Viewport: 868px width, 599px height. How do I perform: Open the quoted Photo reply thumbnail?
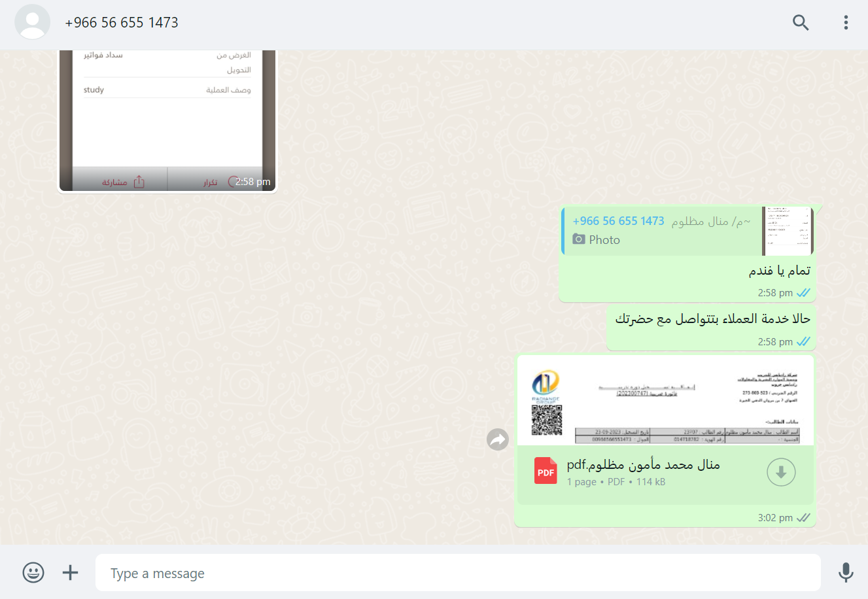click(788, 231)
